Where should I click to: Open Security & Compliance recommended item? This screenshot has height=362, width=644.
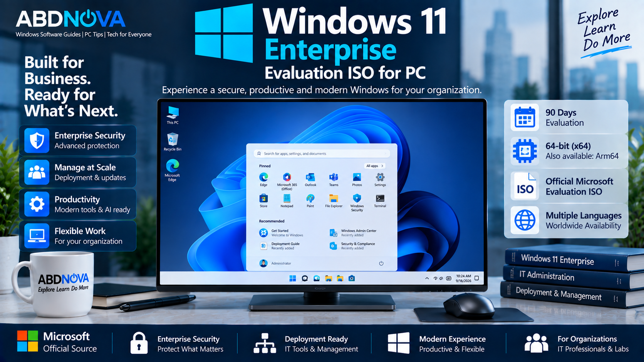[x=352, y=246]
